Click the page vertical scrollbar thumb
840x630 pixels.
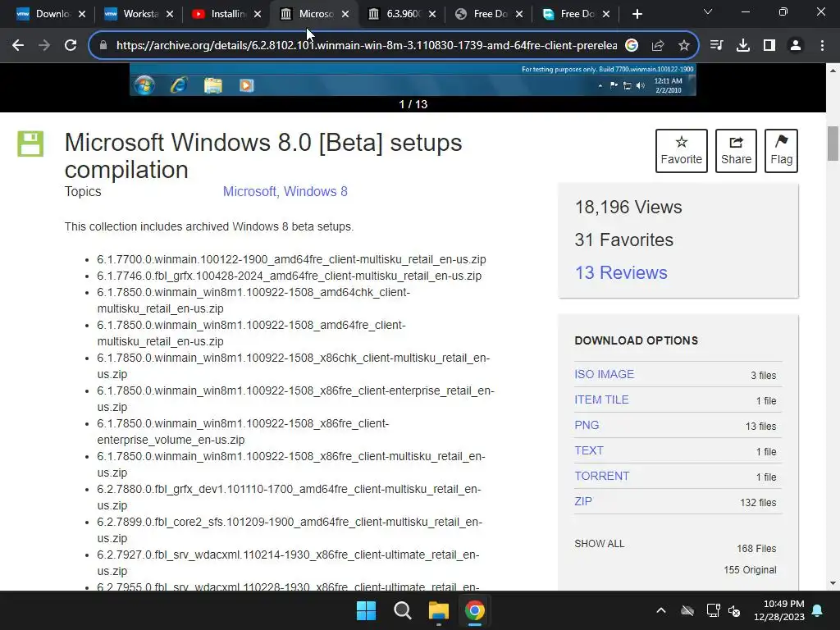(833, 143)
